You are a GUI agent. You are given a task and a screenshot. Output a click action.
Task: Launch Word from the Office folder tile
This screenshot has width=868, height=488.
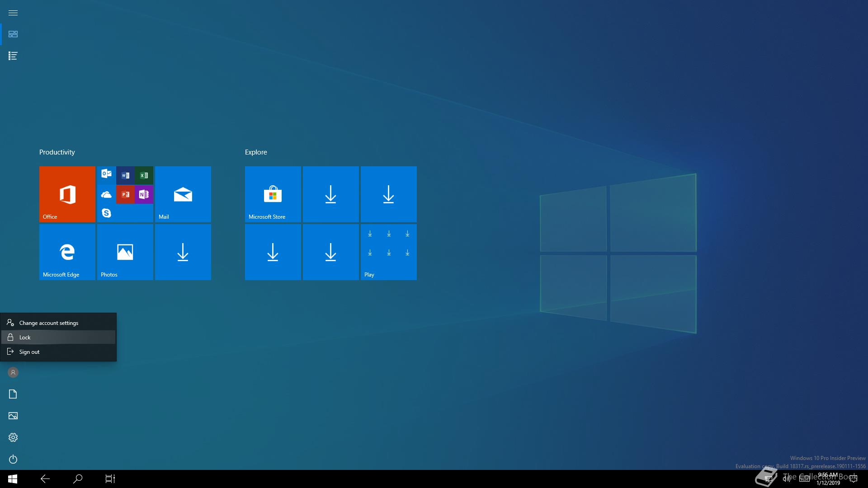click(125, 175)
